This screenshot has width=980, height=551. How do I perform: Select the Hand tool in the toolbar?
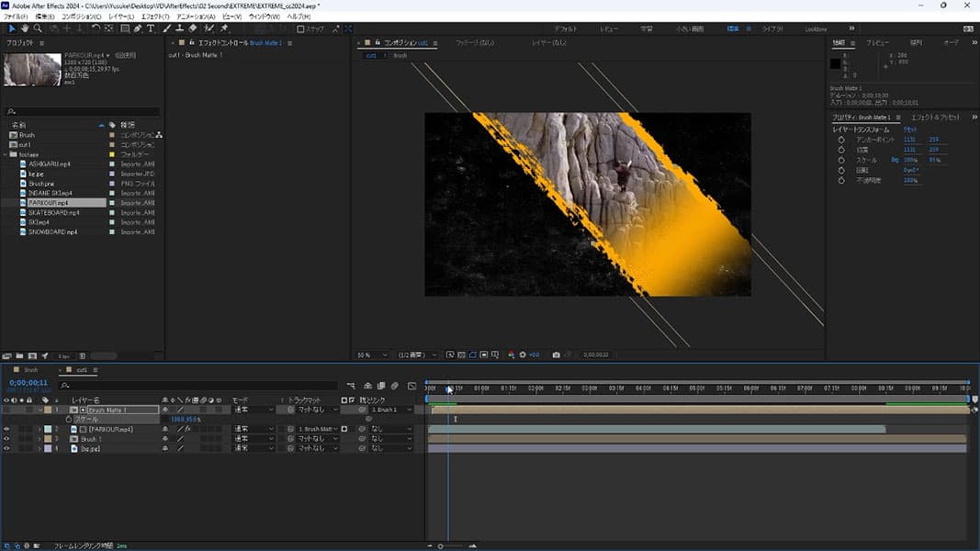25,28
